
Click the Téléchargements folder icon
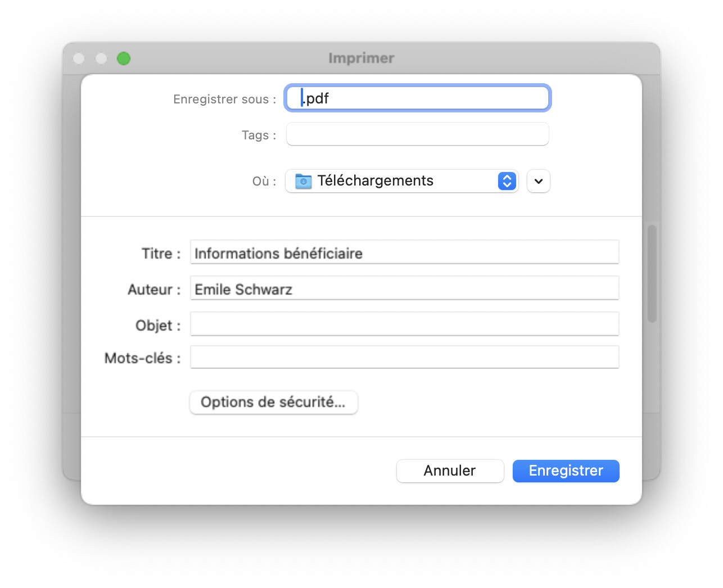304,181
